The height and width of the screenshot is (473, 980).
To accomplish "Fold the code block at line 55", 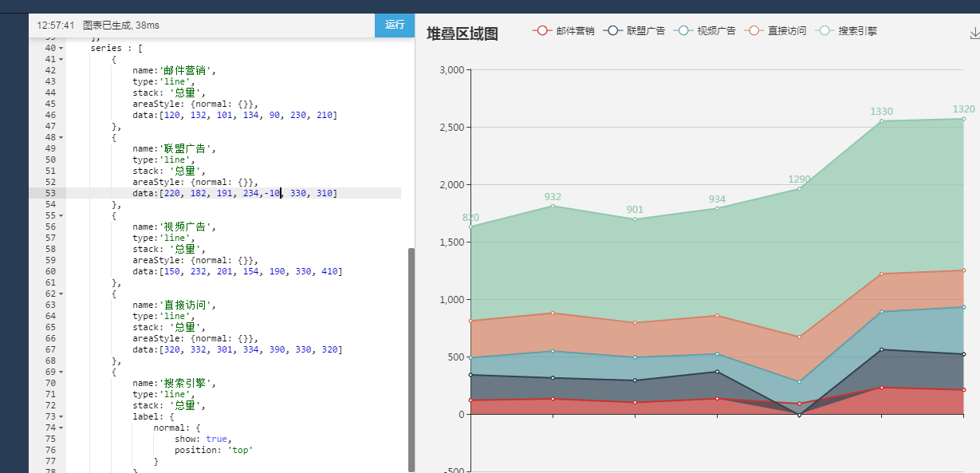I will pos(61,215).
